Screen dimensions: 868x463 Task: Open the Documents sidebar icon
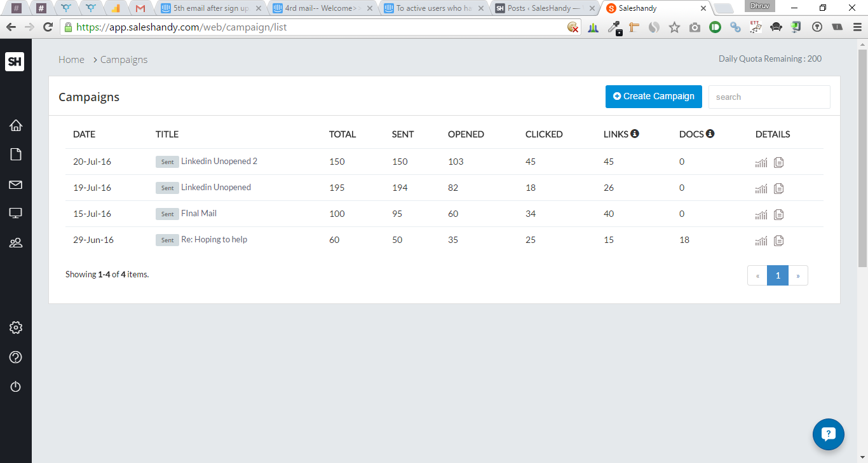[16, 155]
